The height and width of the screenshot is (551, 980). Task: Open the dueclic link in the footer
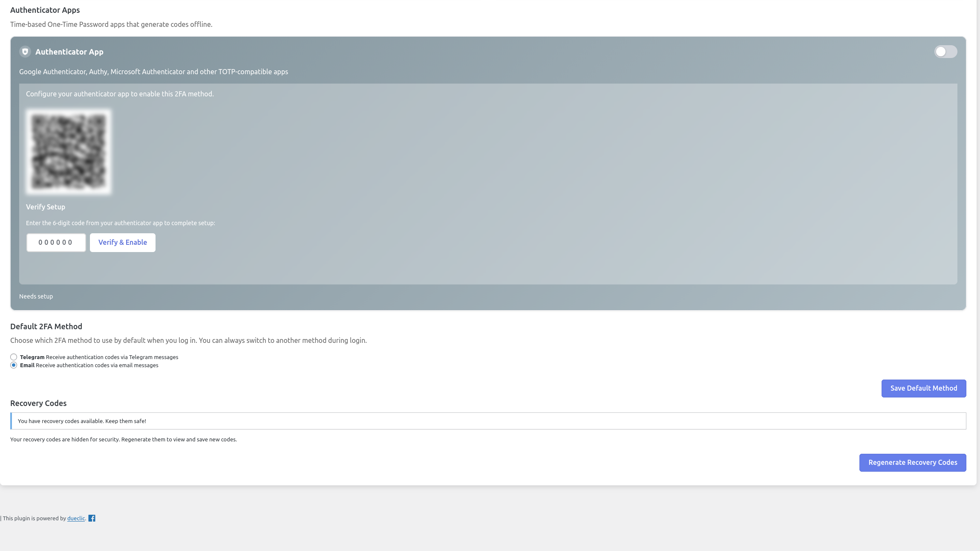(x=76, y=518)
